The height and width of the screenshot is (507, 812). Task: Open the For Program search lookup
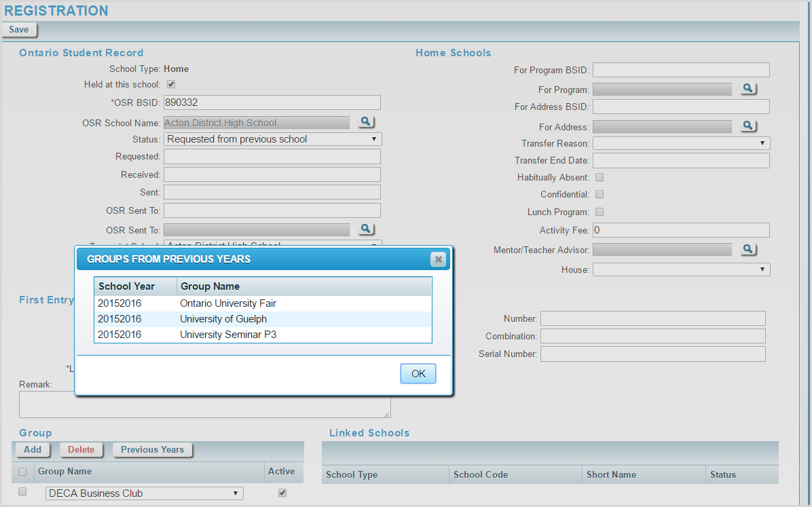click(x=748, y=88)
